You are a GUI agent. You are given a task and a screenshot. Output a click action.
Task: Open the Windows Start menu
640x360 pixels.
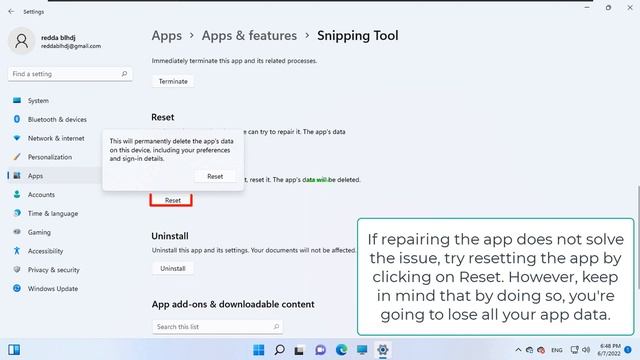pyautogui.click(x=259, y=350)
